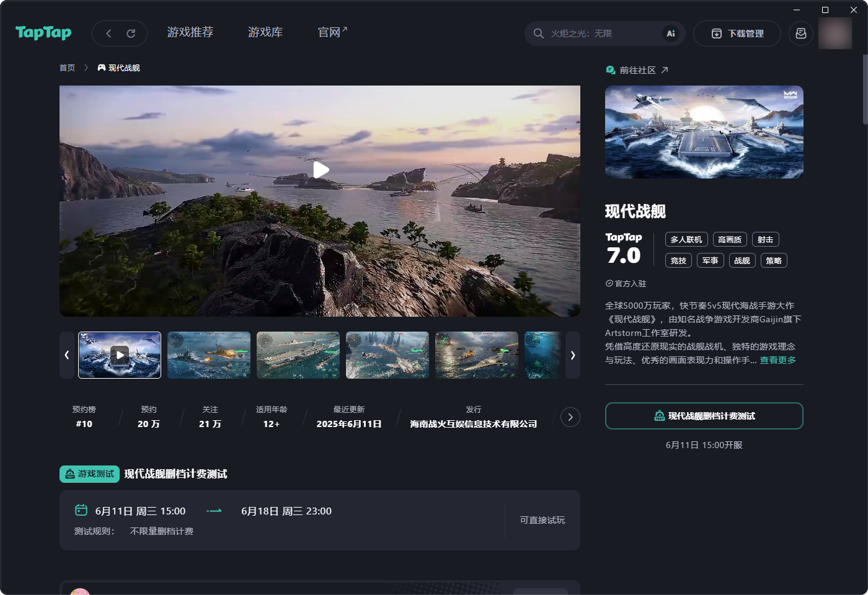Click 最近更新 2025年6月11日 stat
The width and height of the screenshot is (868, 595).
pos(349,417)
